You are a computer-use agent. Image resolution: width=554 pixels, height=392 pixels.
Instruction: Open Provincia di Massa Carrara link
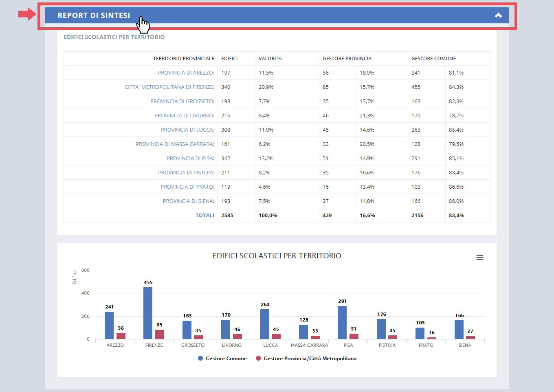point(175,144)
